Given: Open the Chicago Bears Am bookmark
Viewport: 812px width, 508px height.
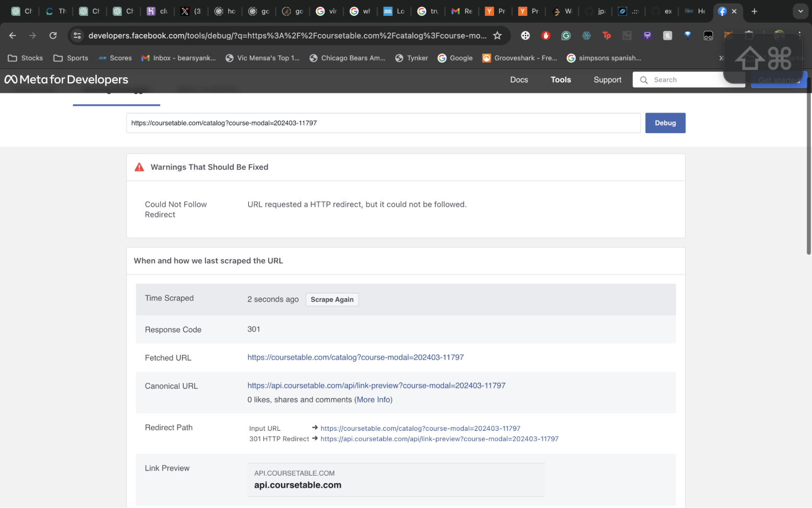Looking at the screenshot, I should pos(347,58).
